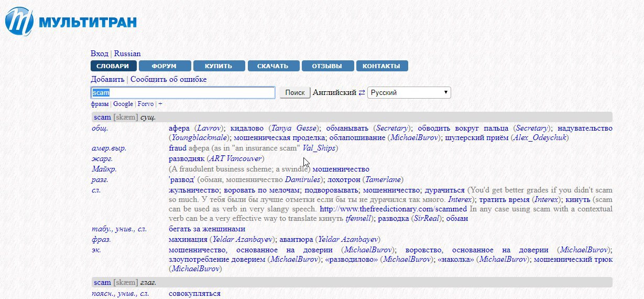Screen dimensions: 644x299
Task: Open the фразы link below search
Action: 100,104
